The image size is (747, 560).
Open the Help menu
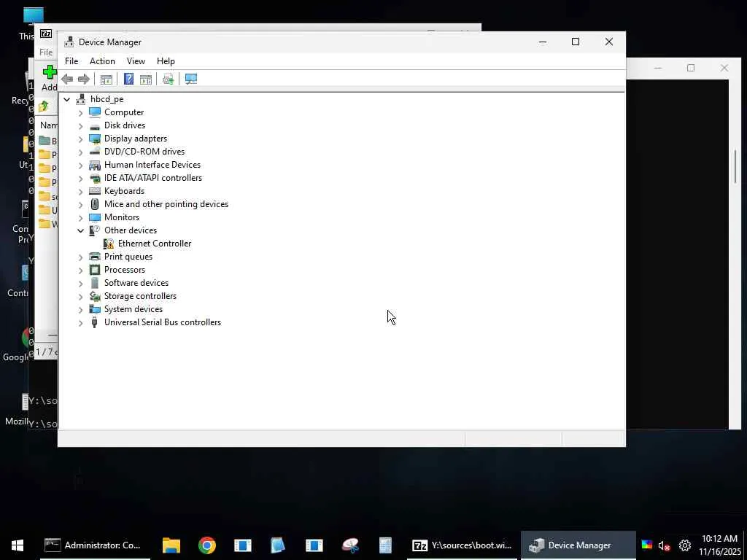pyautogui.click(x=166, y=61)
